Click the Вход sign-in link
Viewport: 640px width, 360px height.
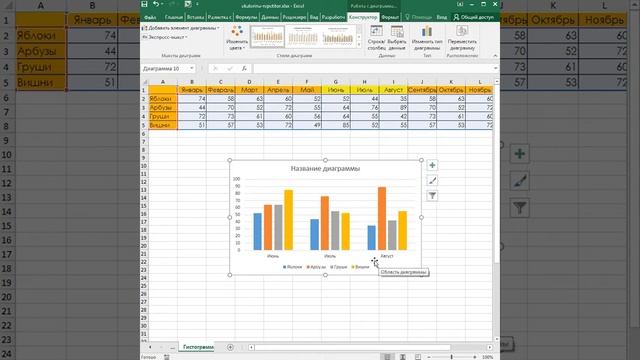[x=442, y=17]
